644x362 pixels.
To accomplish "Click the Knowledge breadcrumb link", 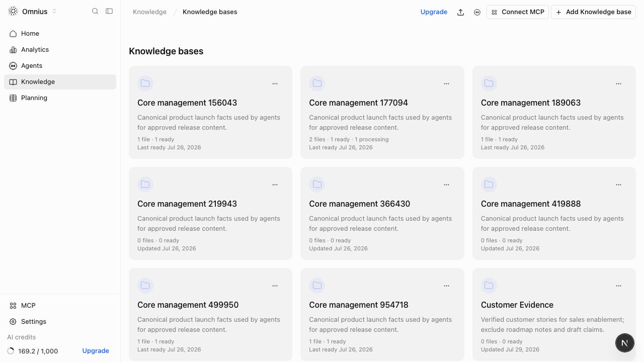I will coord(149,12).
